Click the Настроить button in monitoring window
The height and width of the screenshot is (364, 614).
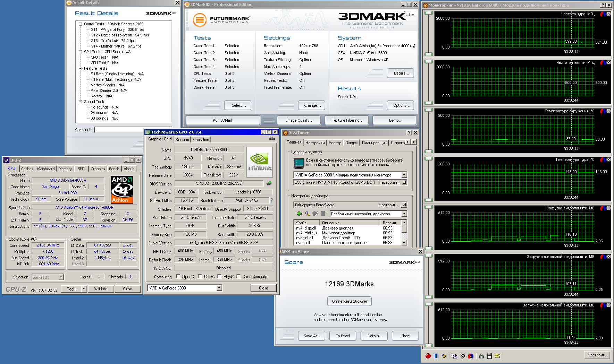click(597, 355)
